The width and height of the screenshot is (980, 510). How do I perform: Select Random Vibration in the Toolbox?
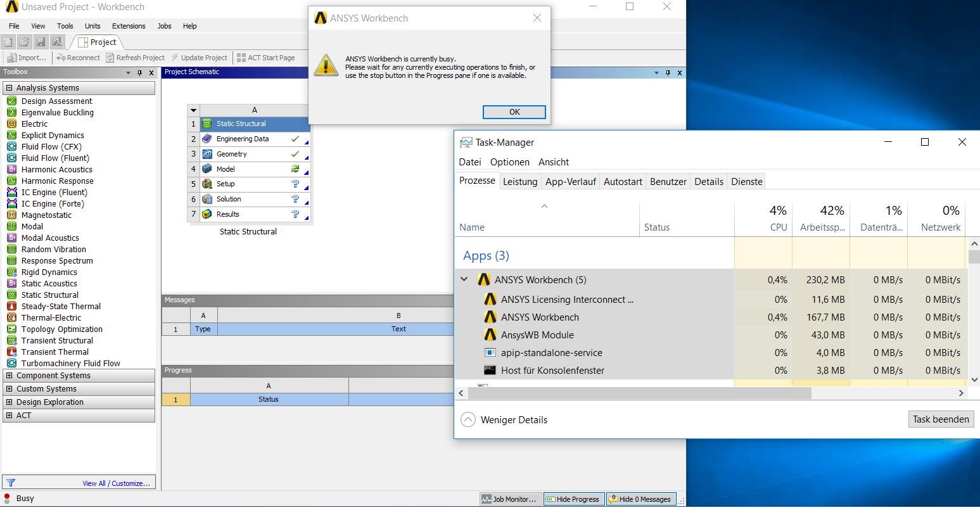coord(53,250)
